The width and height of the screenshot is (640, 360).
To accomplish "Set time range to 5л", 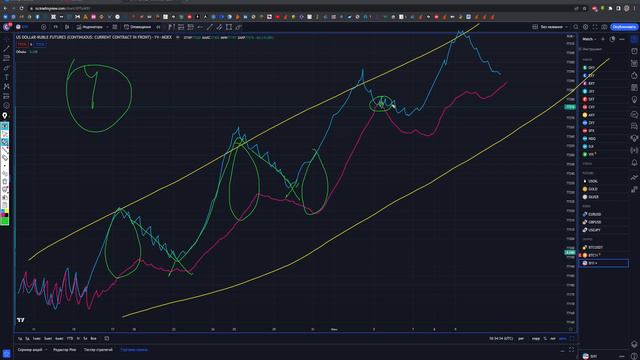I will click(85, 338).
